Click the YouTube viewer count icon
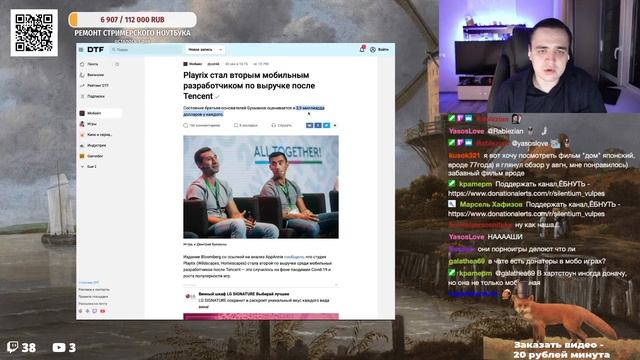The height and width of the screenshot is (360, 640). [59, 347]
